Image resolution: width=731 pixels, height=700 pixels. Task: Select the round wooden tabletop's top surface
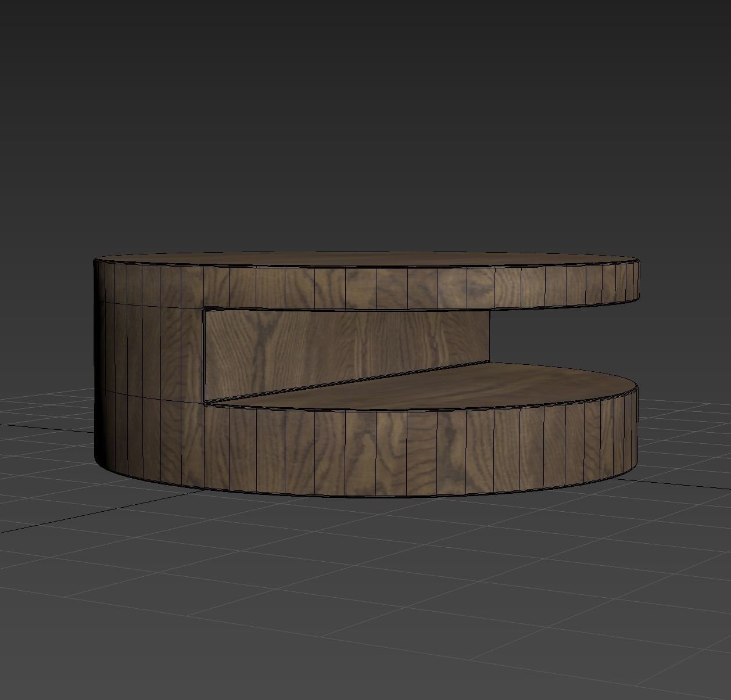coord(366,260)
